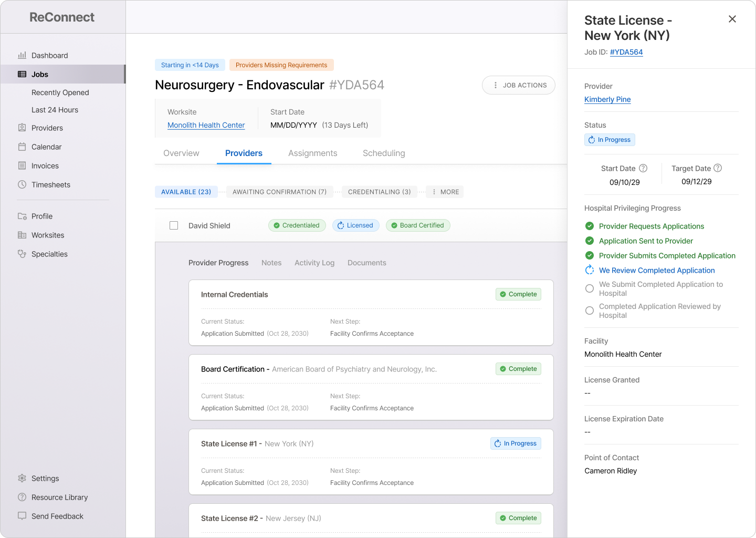Click the Credentialed badge for David Shield
This screenshot has width=756, height=538.
pos(297,225)
